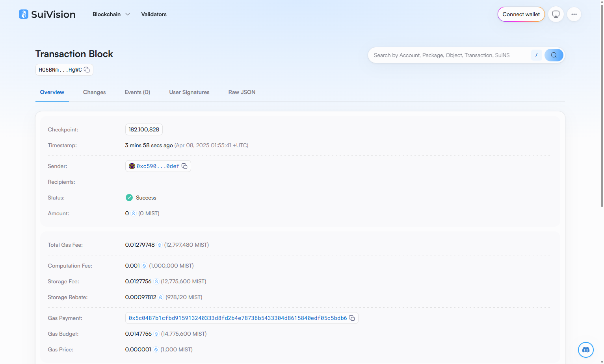
Task: Click the SUI icon beside Computation Fee
Action: [144, 266]
